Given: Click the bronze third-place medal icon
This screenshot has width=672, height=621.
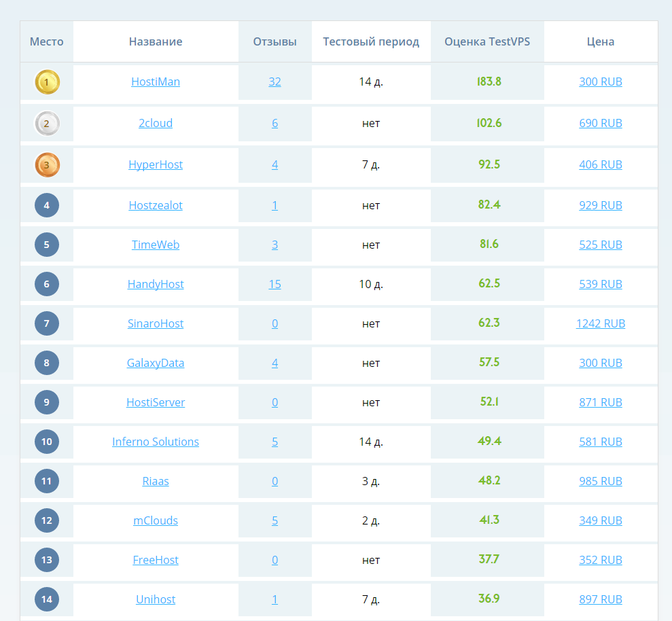Looking at the screenshot, I should pyautogui.click(x=47, y=165).
